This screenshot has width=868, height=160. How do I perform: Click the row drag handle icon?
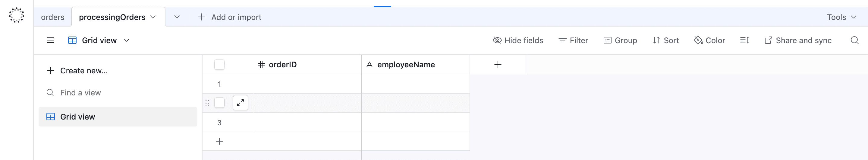208,103
